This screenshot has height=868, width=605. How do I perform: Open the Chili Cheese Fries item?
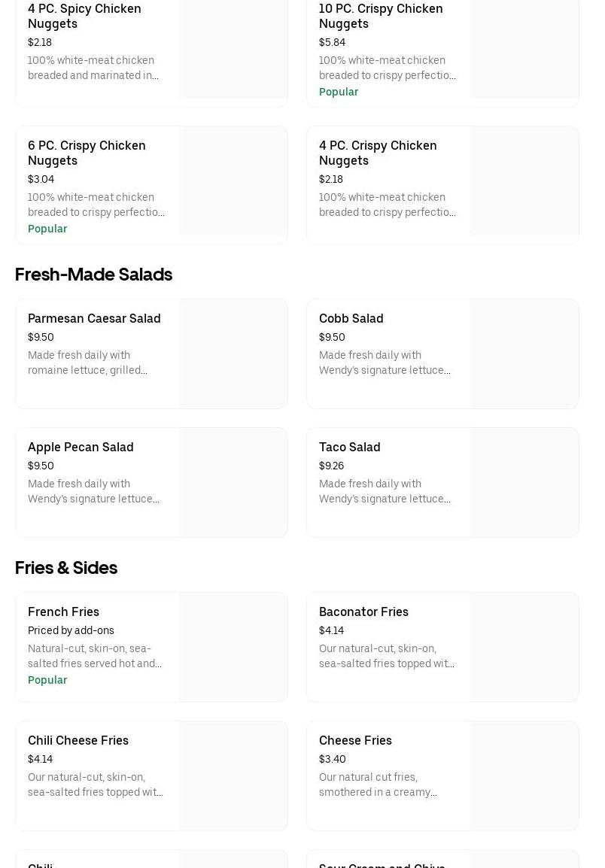pos(78,741)
